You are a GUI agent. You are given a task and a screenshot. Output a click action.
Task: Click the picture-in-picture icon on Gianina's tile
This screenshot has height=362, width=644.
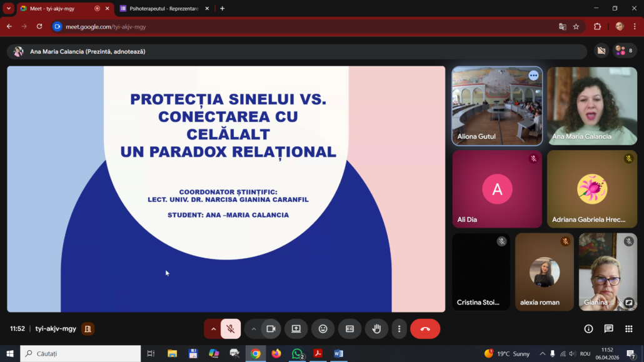628,303
